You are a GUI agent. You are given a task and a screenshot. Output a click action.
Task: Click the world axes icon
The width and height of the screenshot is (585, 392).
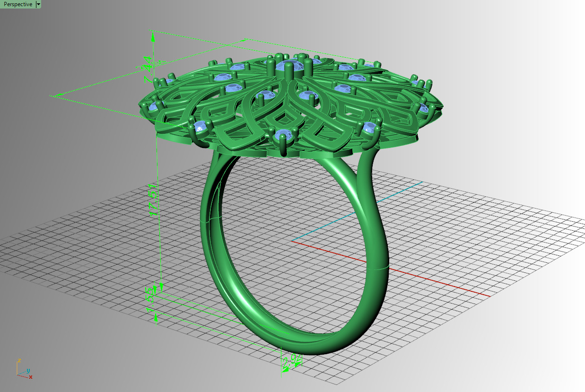pos(24,369)
